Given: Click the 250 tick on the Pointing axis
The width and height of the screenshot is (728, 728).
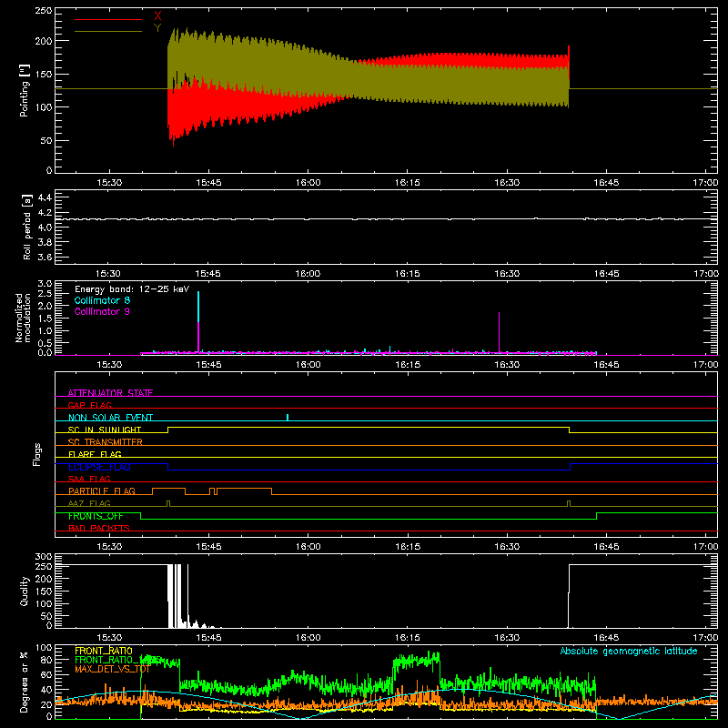Looking at the screenshot, I should pos(43,11).
